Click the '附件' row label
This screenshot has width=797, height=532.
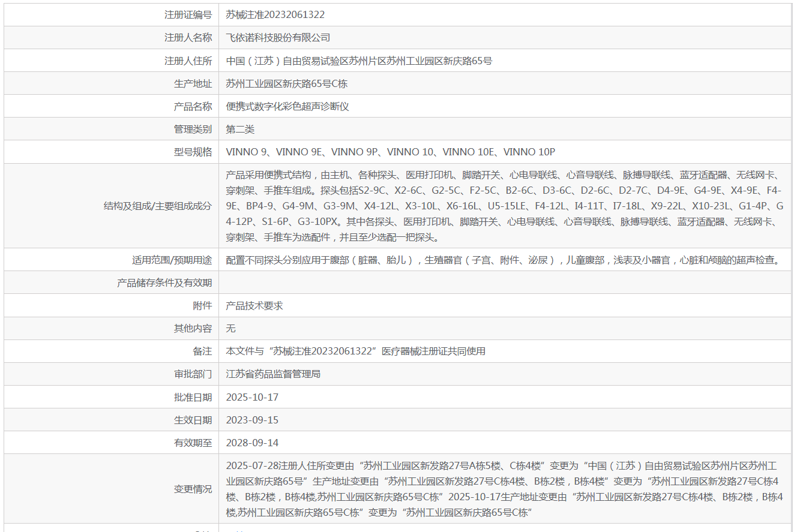[x=202, y=306]
